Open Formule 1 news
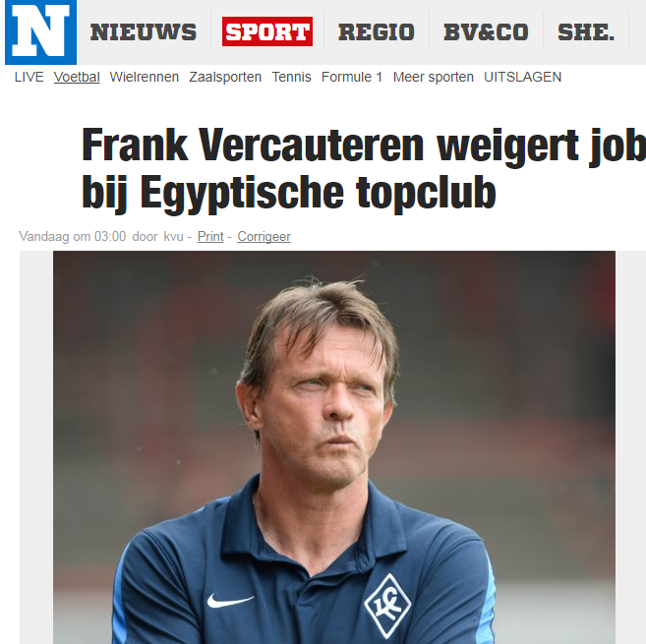The height and width of the screenshot is (644, 646). point(352,77)
